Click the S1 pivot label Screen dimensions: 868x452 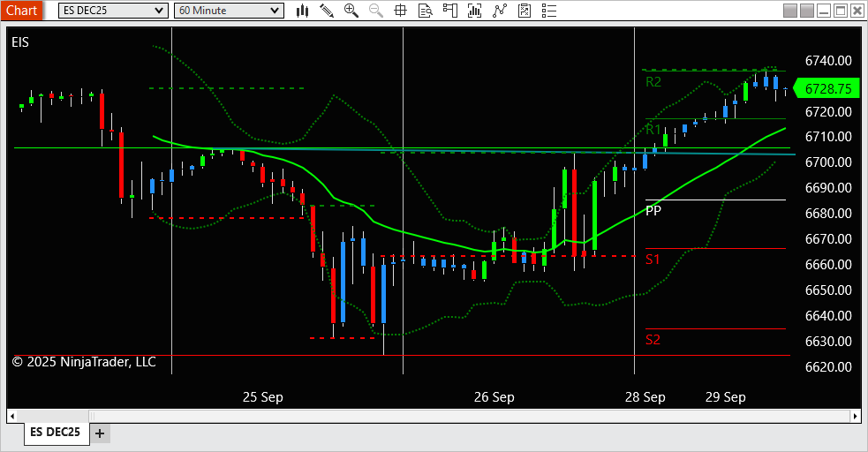[x=653, y=259]
